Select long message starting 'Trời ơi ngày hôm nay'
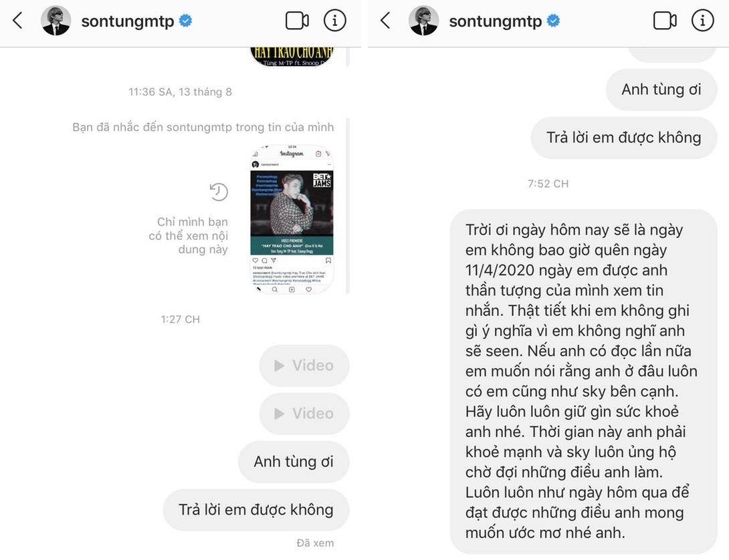 pyautogui.click(x=583, y=381)
